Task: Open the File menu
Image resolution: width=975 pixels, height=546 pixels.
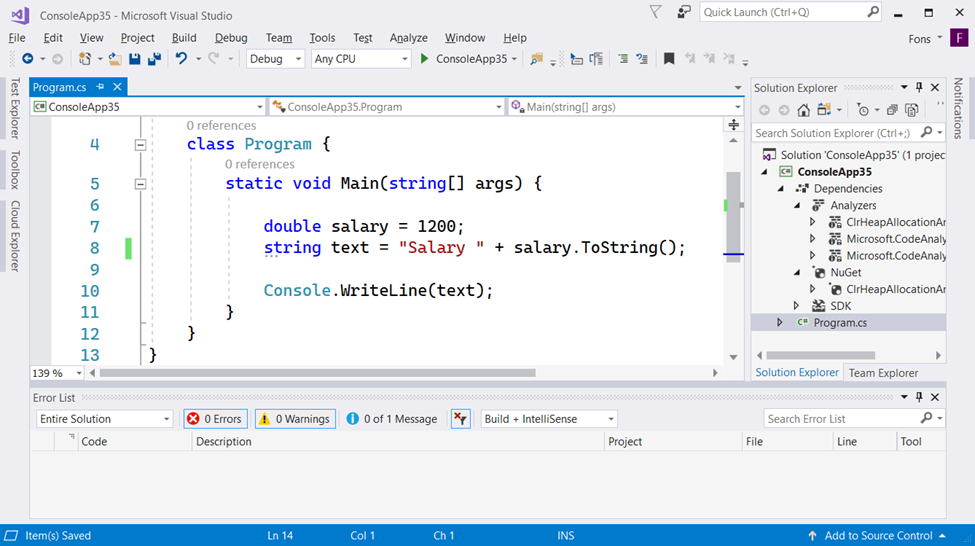Action: pos(17,38)
